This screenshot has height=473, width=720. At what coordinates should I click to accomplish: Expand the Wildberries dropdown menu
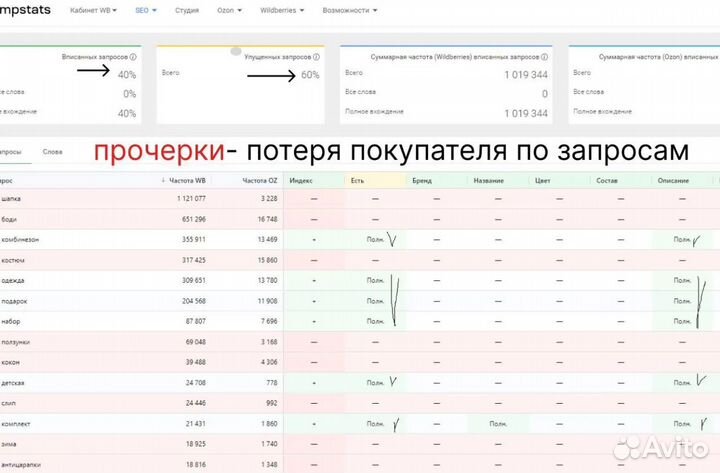(x=282, y=10)
